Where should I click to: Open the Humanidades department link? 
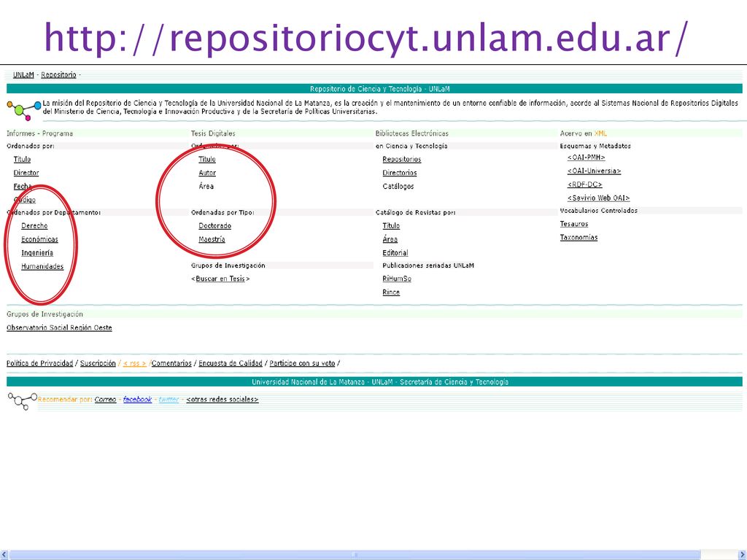coord(42,267)
